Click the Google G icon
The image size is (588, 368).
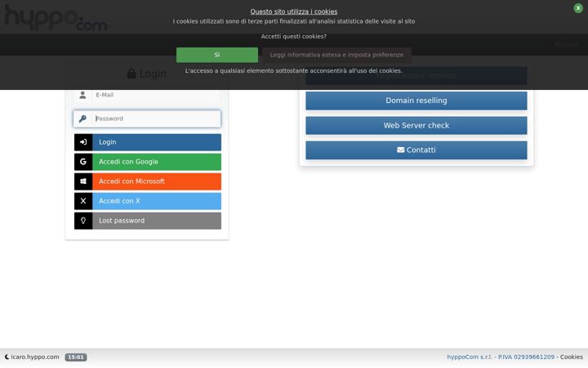tap(83, 162)
